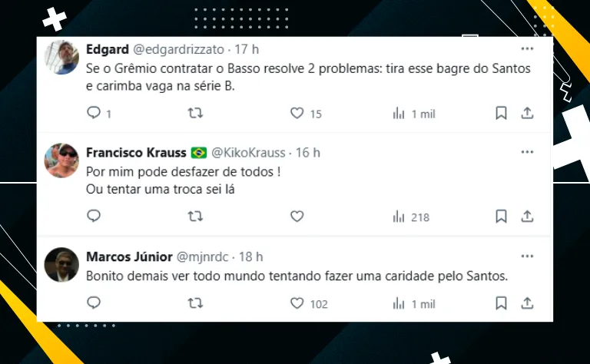Screen dimensions: 590x364
Task: Retweet Francisco Krauss's tweet
Action: pos(195,217)
